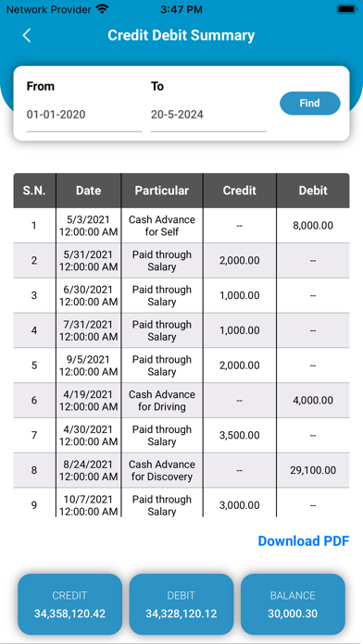Tap the BALANCE total card
The image size is (363, 644).
click(293, 604)
